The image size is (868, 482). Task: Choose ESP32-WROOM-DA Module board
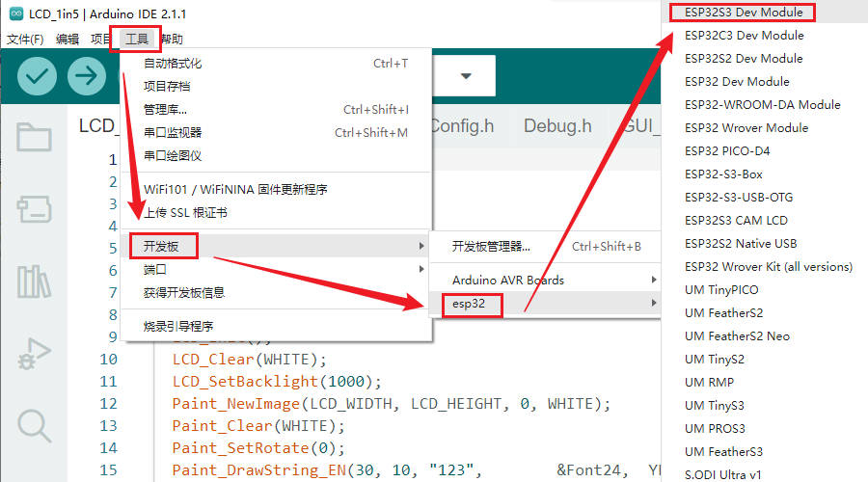(765, 104)
